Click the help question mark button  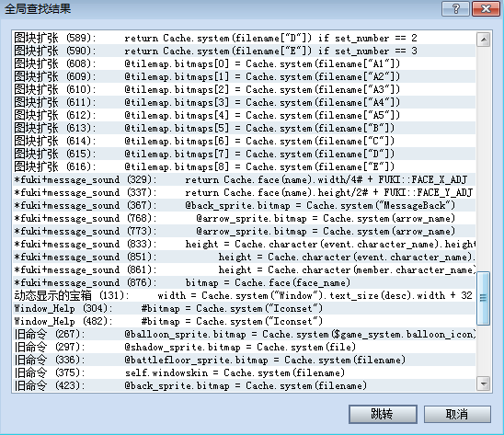click(x=455, y=8)
